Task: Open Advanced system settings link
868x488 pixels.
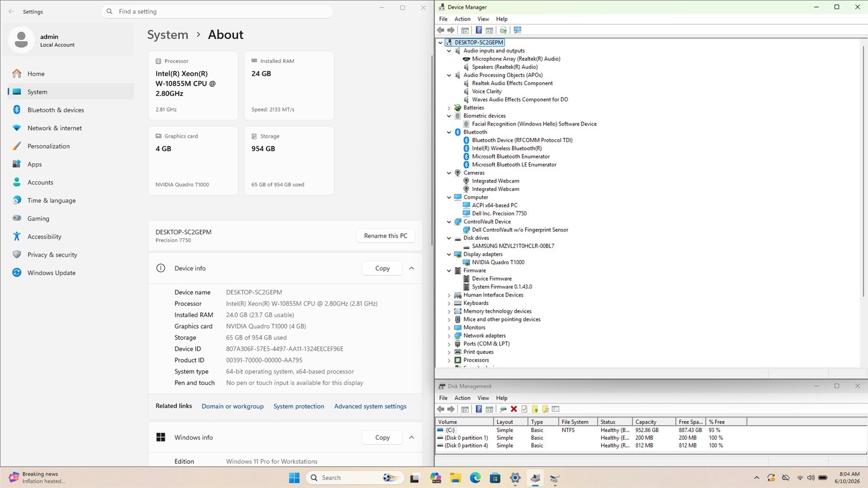Action: pos(371,406)
